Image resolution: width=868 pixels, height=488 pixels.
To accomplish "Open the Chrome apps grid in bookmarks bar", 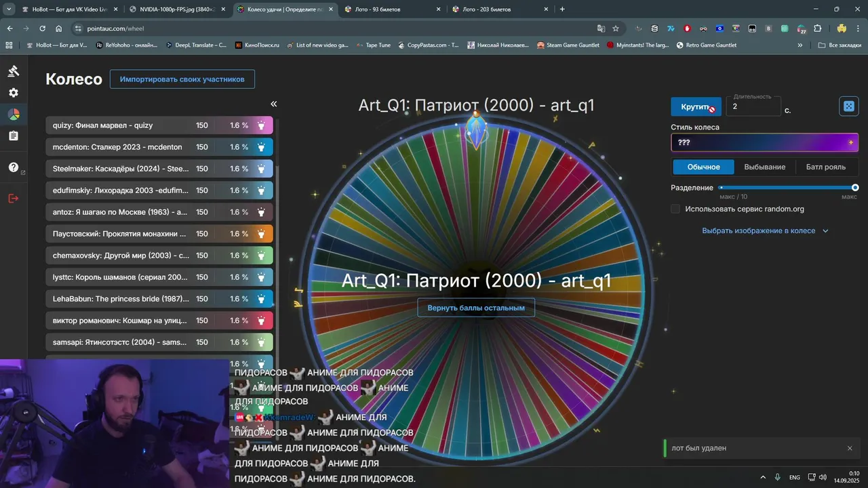I will pos(9,45).
